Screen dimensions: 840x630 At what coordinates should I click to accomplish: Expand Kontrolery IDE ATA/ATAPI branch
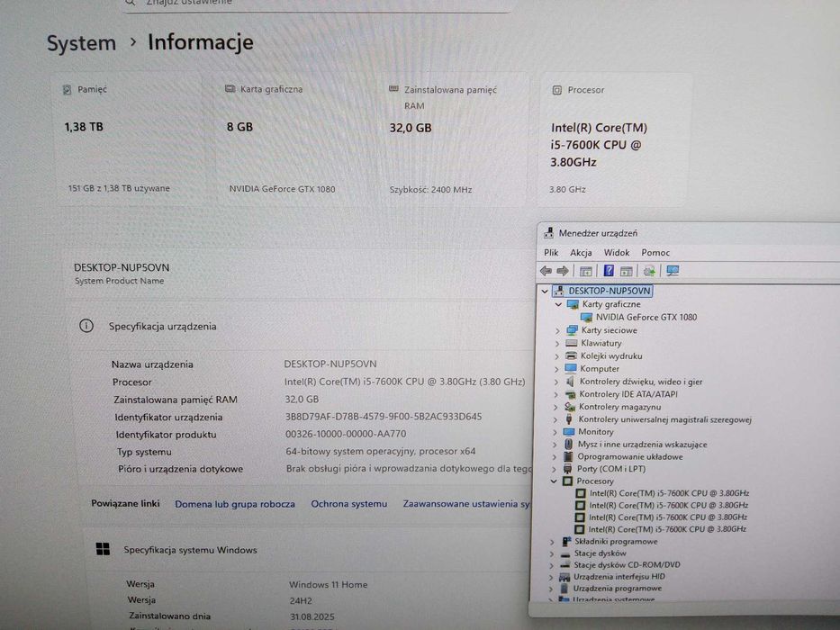(x=555, y=395)
